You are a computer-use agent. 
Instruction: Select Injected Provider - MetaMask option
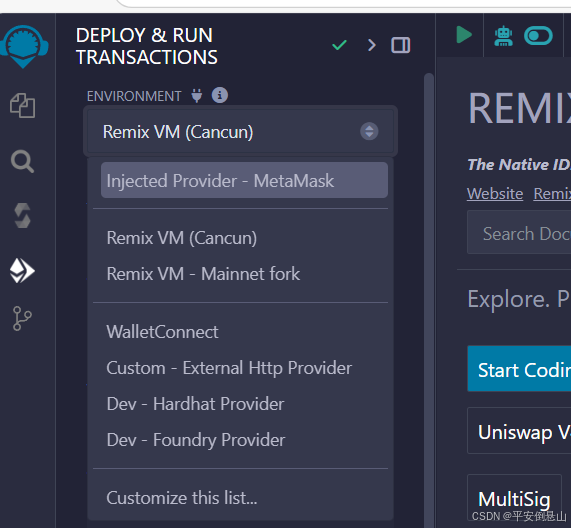[244, 180]
